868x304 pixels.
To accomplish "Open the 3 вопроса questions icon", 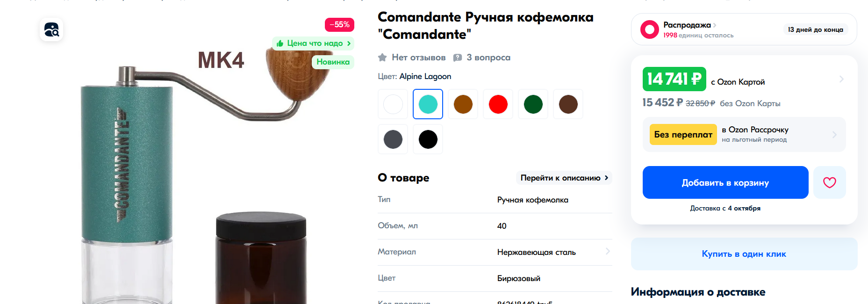I will click(x=458, y=58).
